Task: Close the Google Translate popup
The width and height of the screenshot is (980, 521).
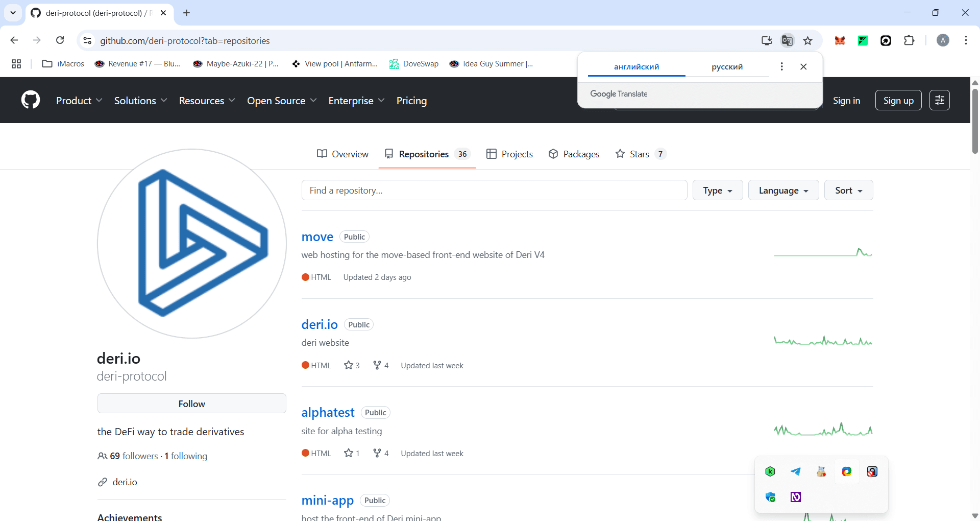Action: coord(803,66)
